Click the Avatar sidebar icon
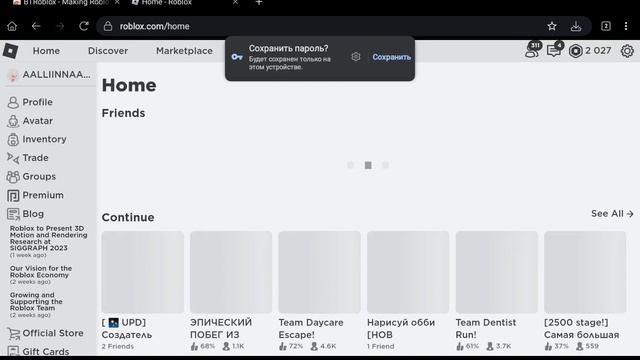The height and width of the screenshot is (360, 640). [x=13, y=121]
